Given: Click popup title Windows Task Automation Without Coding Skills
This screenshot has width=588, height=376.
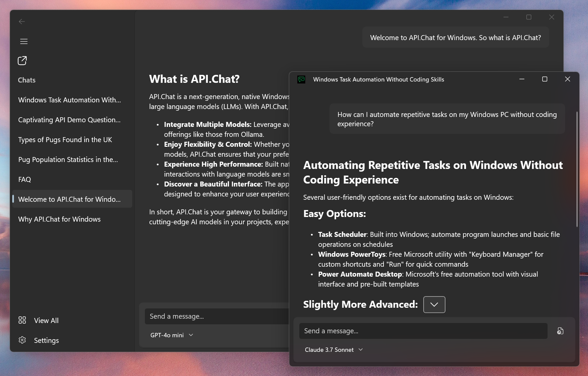Looking at the screenshot, I should [x=379, y=80].
